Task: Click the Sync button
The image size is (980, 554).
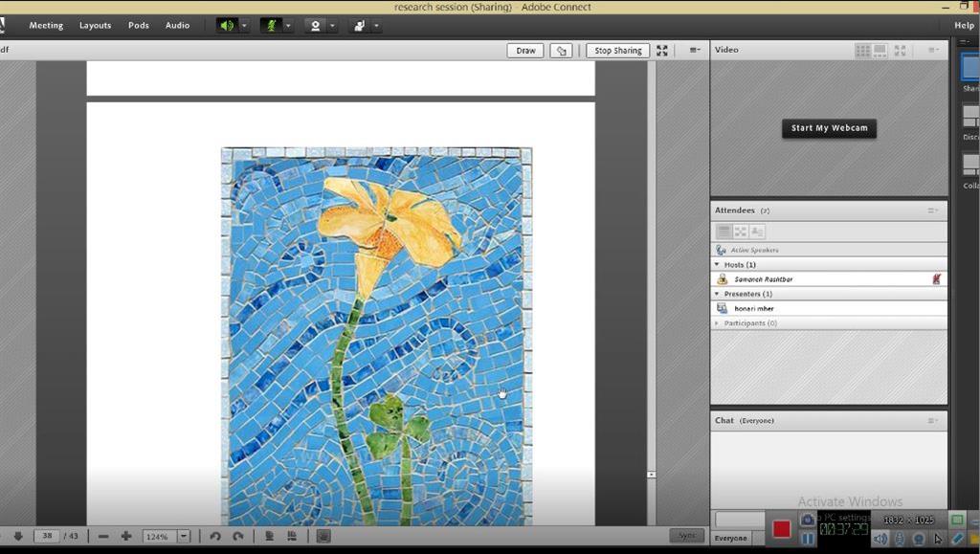Action: click(687, 536)
